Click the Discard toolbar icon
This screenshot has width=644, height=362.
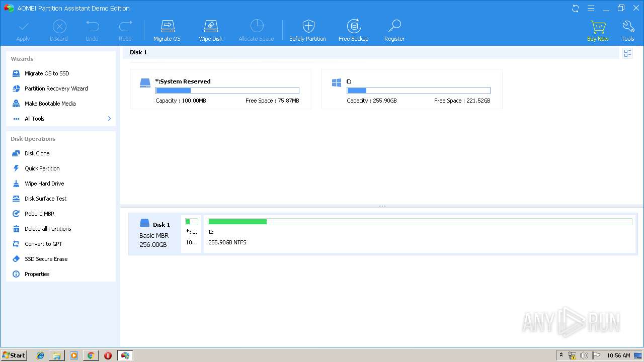(x=59, y=27)
